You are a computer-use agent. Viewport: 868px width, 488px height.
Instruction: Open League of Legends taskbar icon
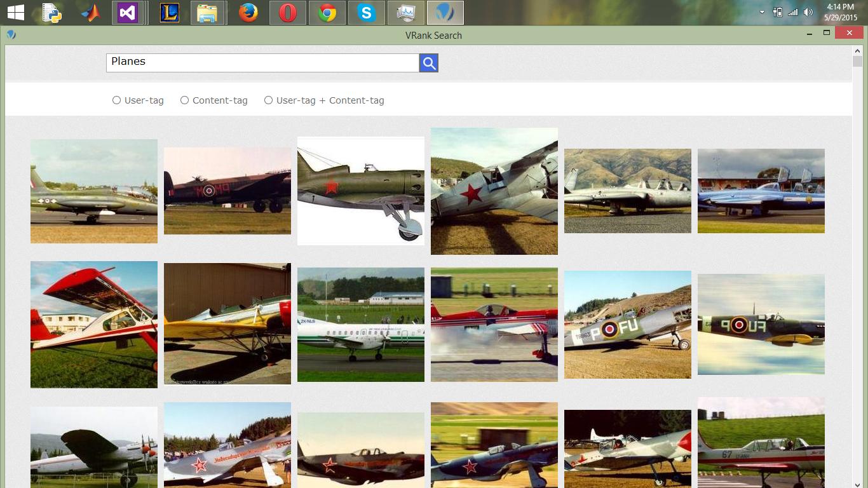click(168, 13)
